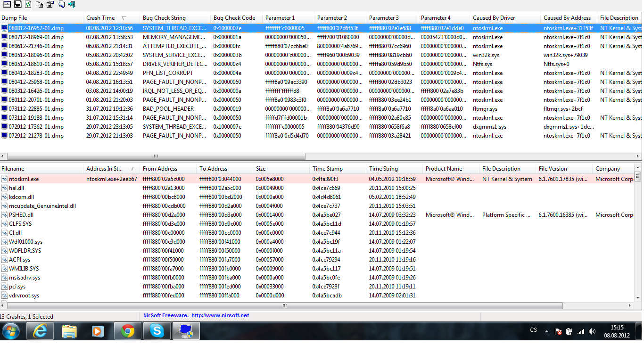644x362 pixels.
Task: Select the ntoskrnl.exe row in modules list
Action: 317,179
